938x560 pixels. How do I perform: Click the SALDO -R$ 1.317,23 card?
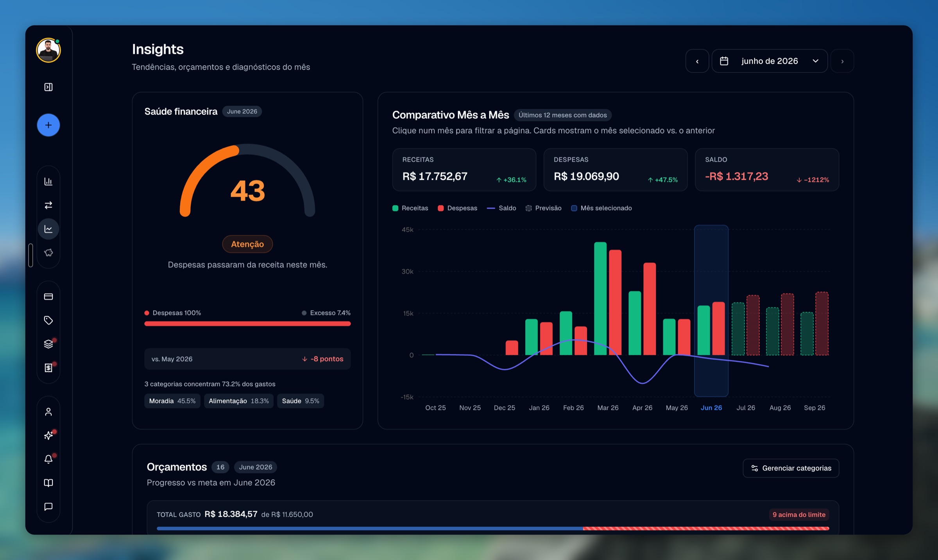[x=767, y=170]
